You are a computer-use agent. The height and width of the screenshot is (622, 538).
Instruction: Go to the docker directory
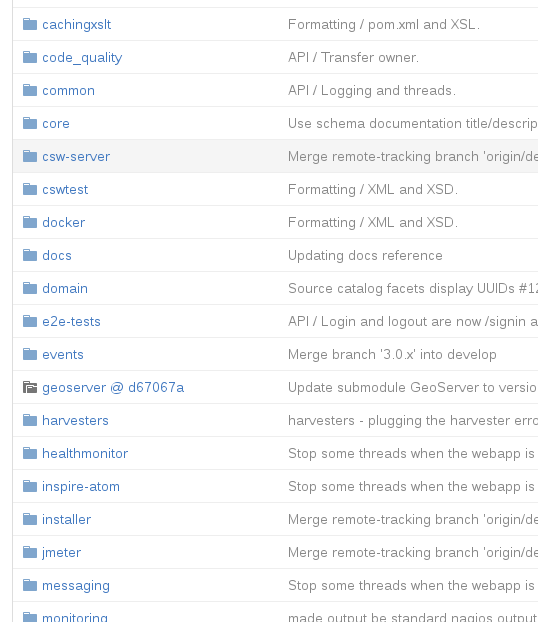63,222
